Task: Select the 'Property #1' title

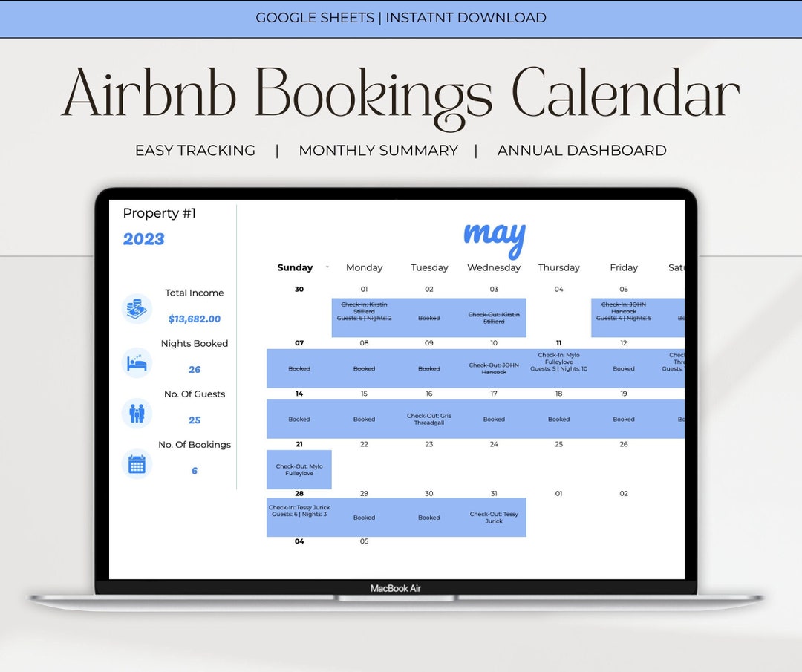Action: click(x=159, y=213)
